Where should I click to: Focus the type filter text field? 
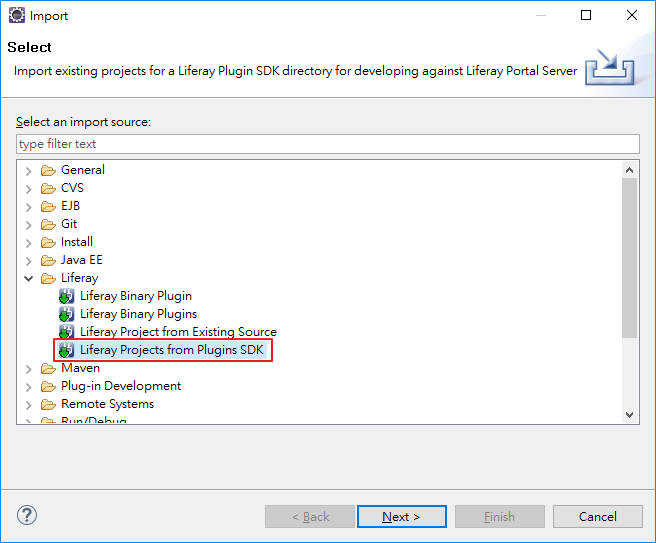(x=328, y=144)
